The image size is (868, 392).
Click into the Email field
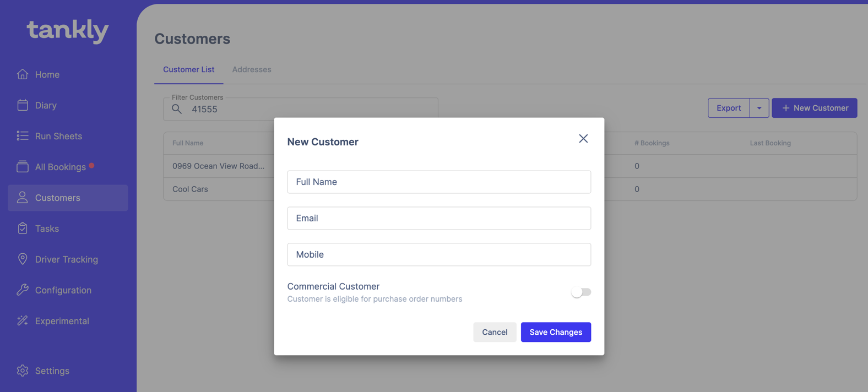[x=438, y=218]
